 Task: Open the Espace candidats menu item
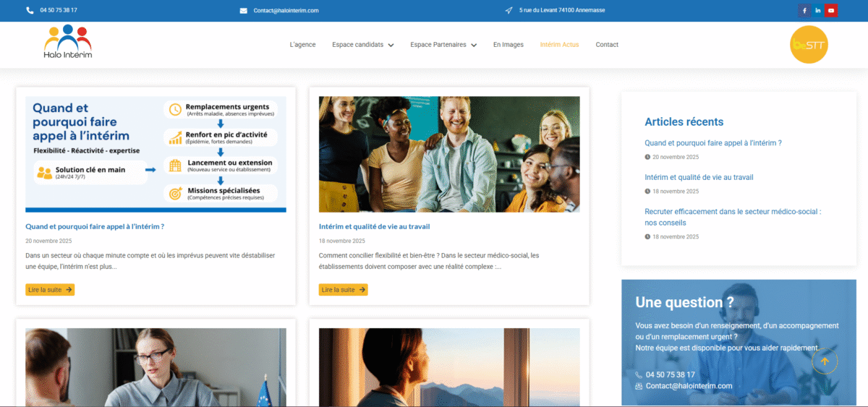pos(358,45)
